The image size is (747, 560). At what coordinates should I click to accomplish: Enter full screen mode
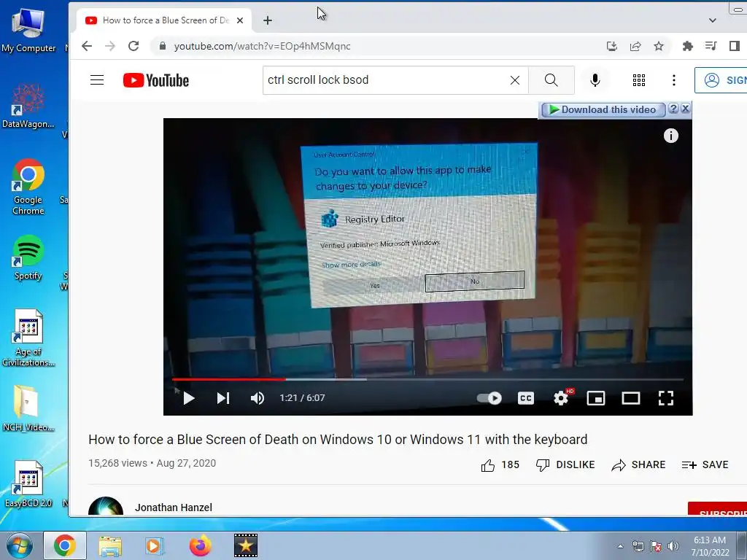665,398
